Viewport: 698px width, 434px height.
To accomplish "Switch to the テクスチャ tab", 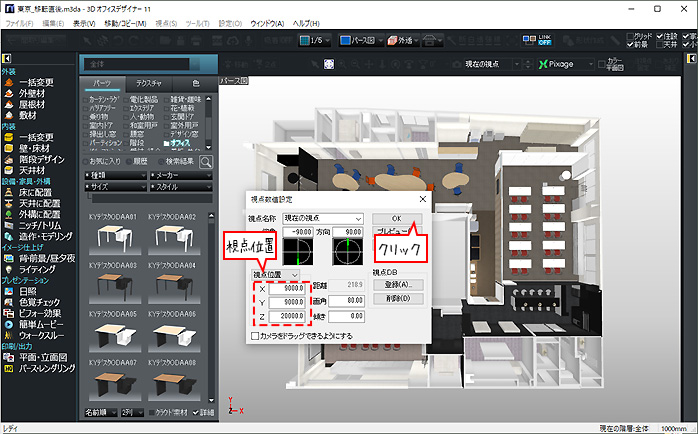I will pos(149,82).
